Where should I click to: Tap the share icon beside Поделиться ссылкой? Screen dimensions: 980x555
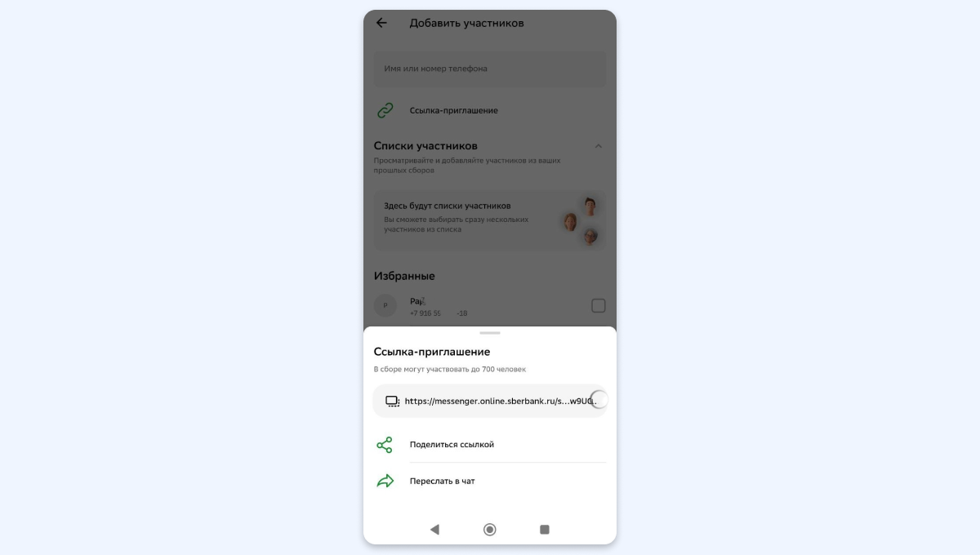coord(385,445)
